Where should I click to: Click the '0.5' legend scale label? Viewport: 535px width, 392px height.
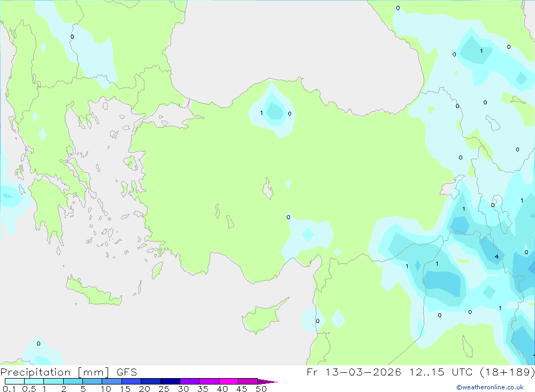pyautogui.click(x=29, y=389)
